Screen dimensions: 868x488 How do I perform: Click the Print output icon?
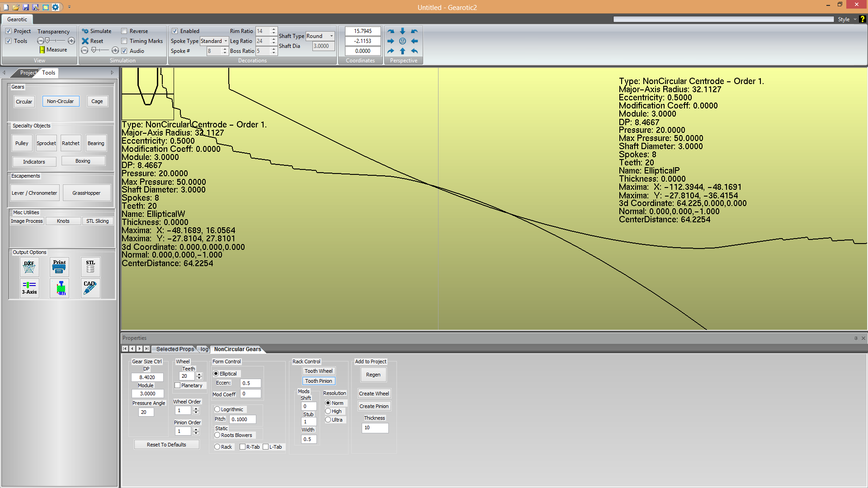pos(59,267)
